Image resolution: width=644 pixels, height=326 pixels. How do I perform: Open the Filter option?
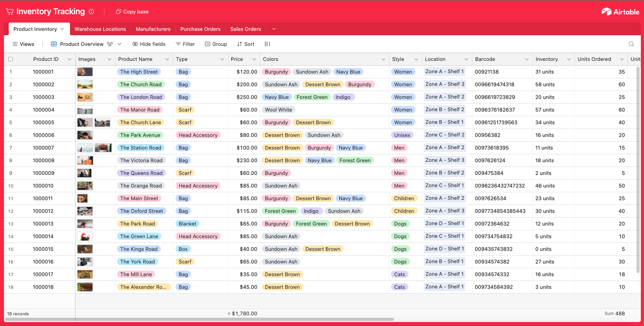coord(185,44)
